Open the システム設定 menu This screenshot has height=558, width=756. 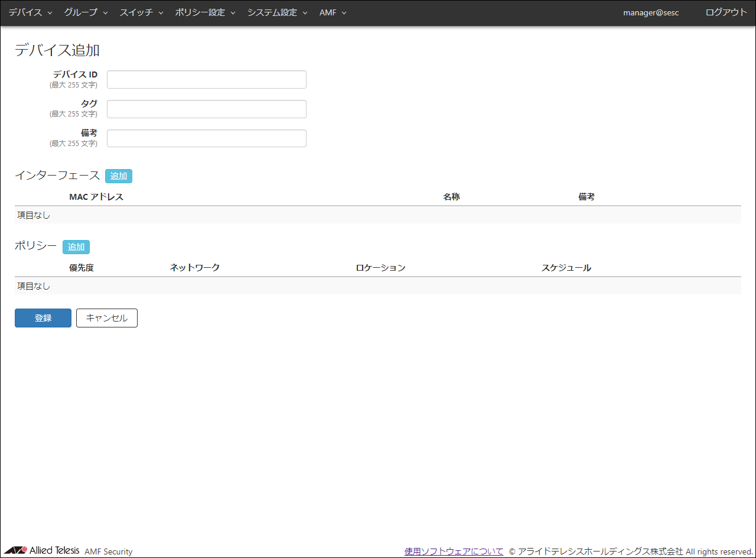(277, 12)
